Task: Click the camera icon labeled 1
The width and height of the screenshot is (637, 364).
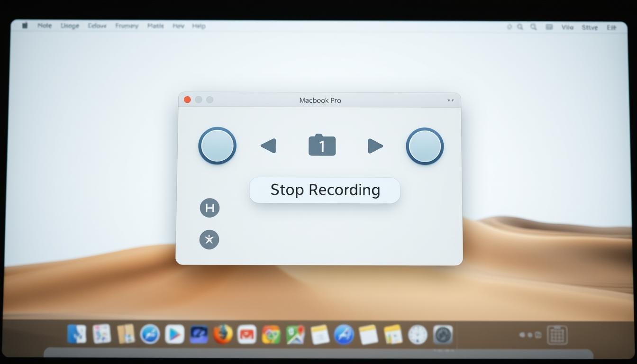Action: coord(322,145)
